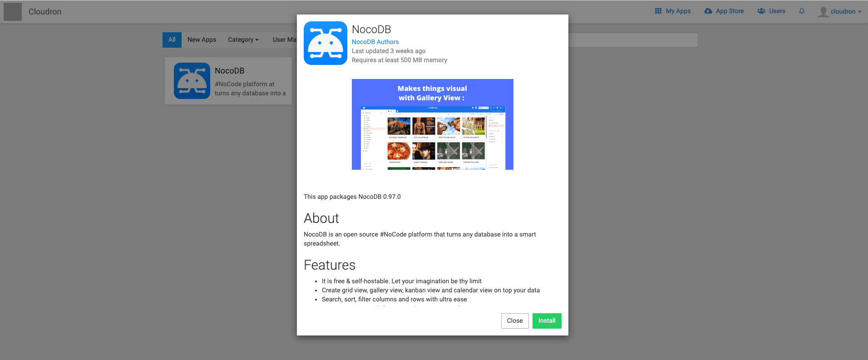The height and width of the screenshot is (360, 868).
Task: Click the Gallery View screenshot thumbnail
Action: coord(432,124)
